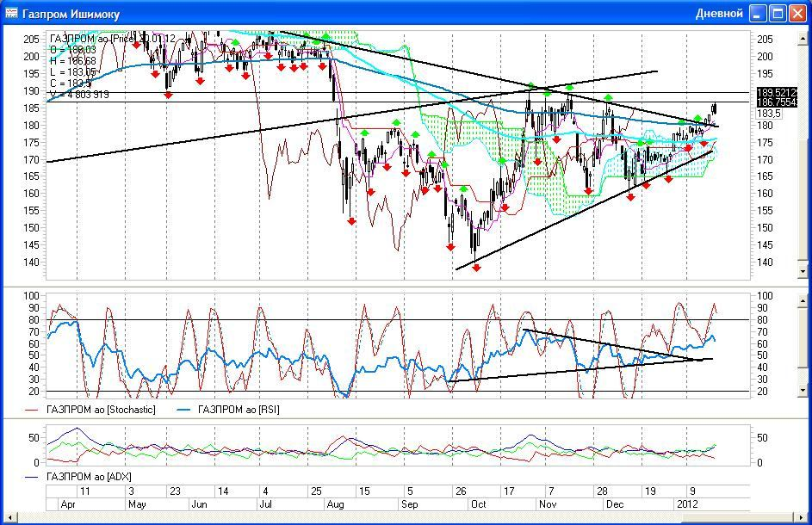The height and width of the screenshot is (525, 812).
Task: Click the 186.7554 price level tag
Action: 777,102
